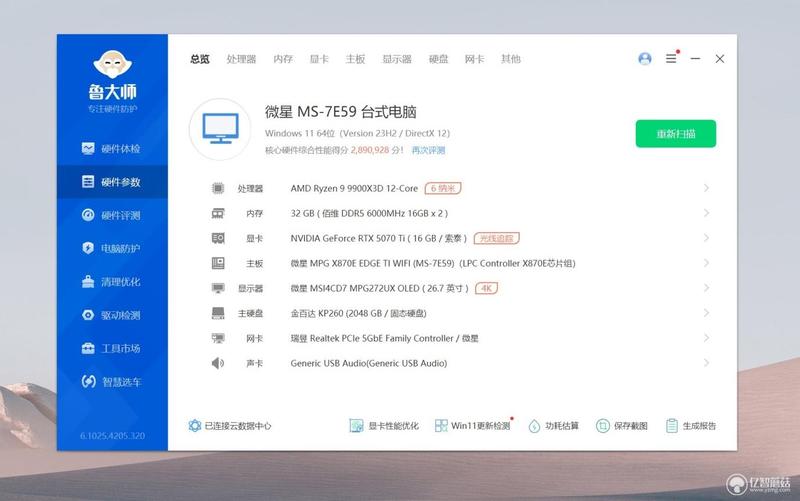Click the motherboard icon

point(218,263)
